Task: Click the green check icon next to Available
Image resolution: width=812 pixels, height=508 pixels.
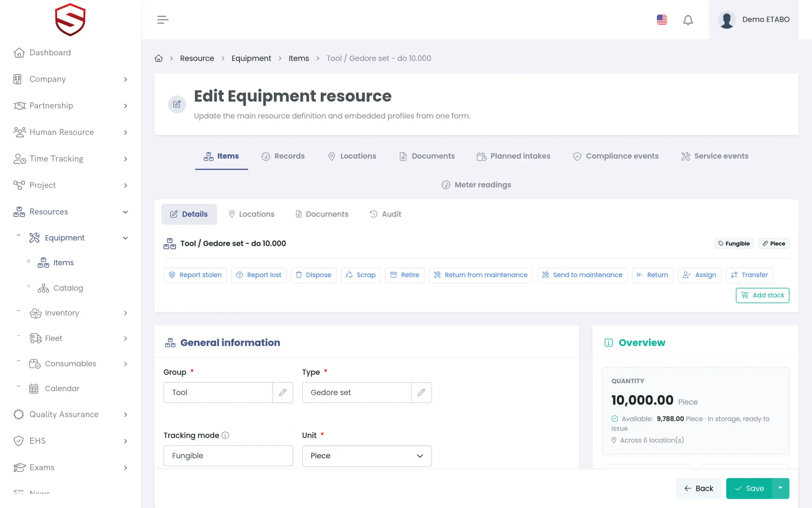Action: point(614,419)
